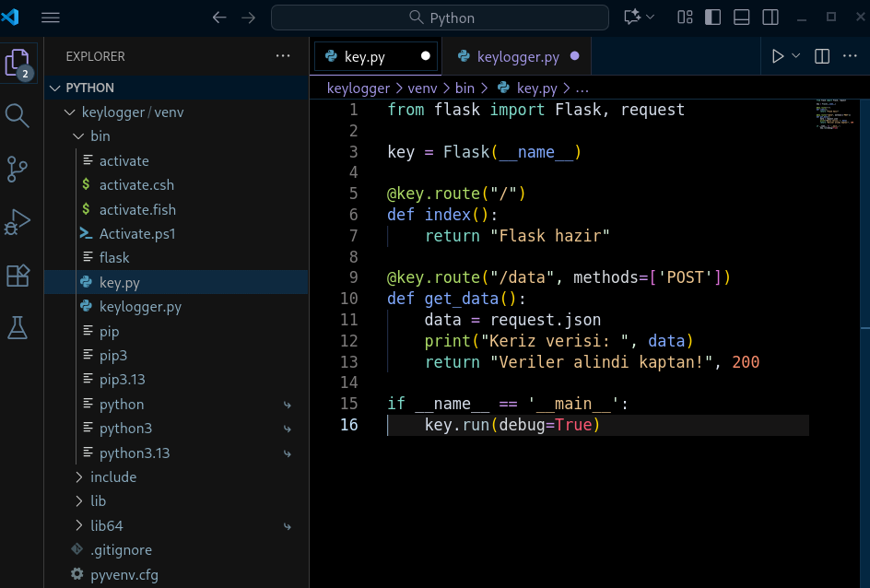Open the .gitignore file
This screenshot has height=588, width=870.
176,549
